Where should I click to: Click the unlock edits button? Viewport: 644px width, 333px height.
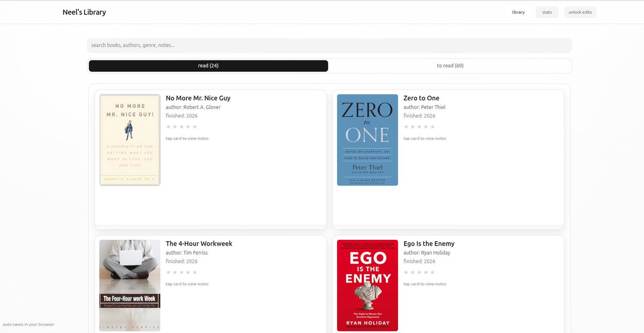[x=580, y=12]
